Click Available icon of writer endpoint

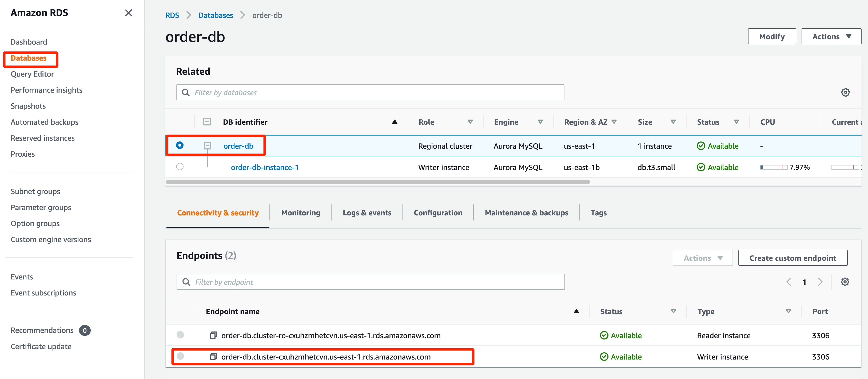604,356
